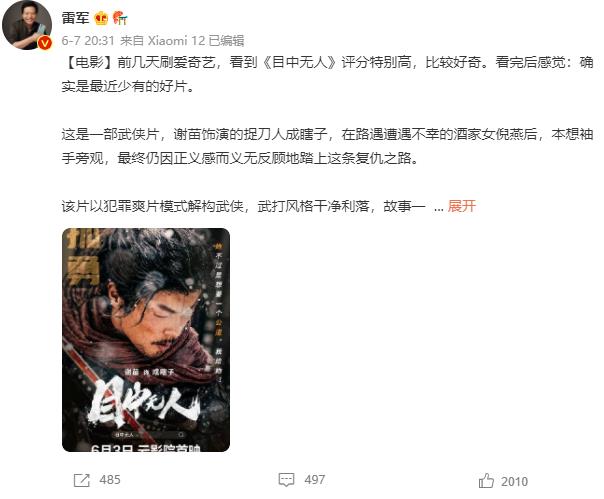Like the post with thumbs-up icon

486,481
